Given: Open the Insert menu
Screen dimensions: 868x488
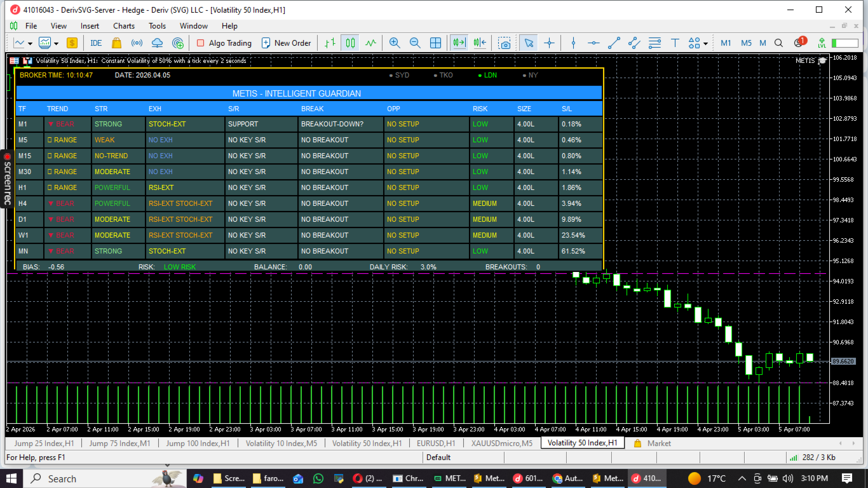Looking at the screenshot, I should coord(90,26).
